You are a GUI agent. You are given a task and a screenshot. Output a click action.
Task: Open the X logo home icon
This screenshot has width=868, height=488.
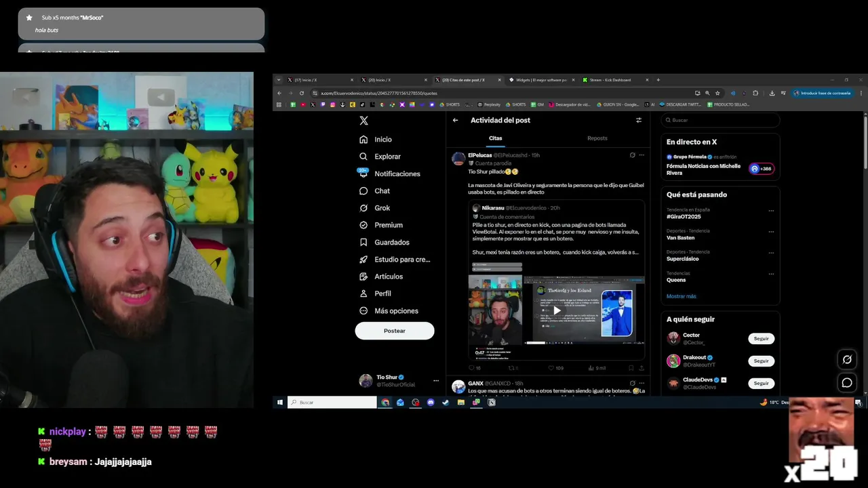pyautogui.click(x=363, y=120)
